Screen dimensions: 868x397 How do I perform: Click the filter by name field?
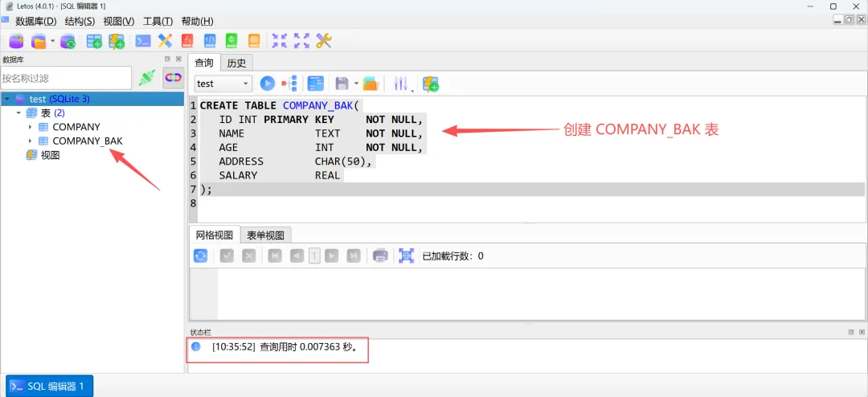pos(66,78)
